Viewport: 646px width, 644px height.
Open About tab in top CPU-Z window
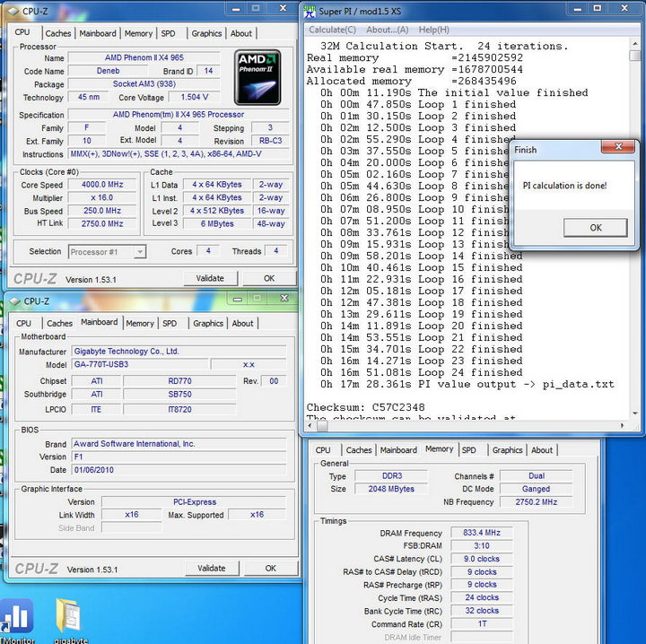click(x=241, y=33)
